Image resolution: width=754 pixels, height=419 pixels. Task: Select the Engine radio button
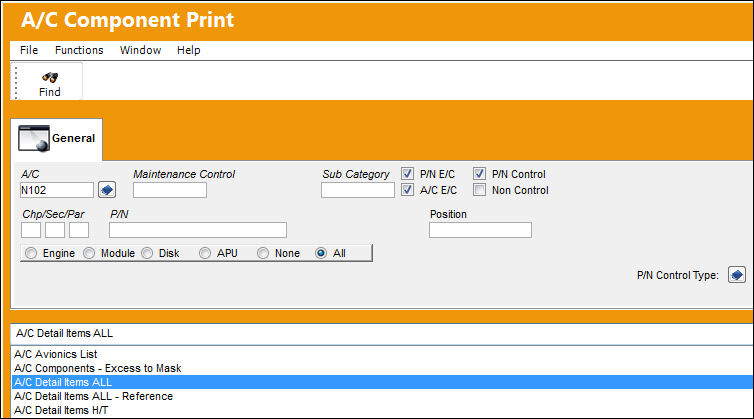coord(31,253)
